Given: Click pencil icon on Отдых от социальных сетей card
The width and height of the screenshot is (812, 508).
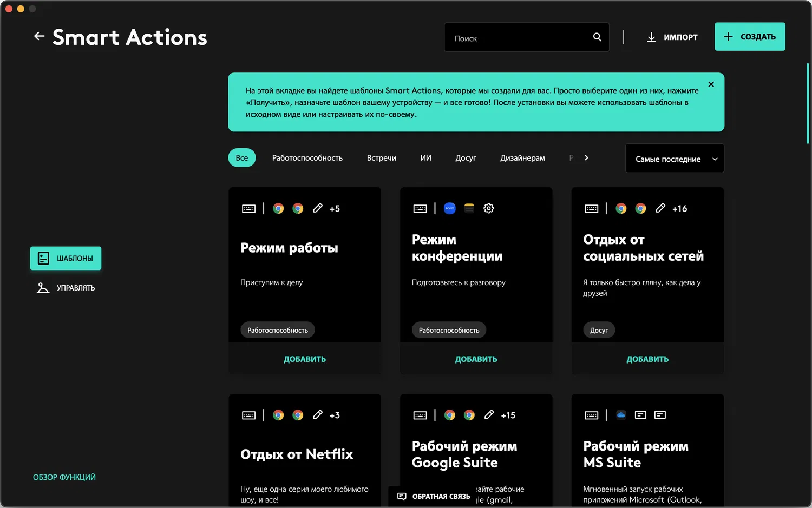Looking at the screenshot, I should [660, 208].
